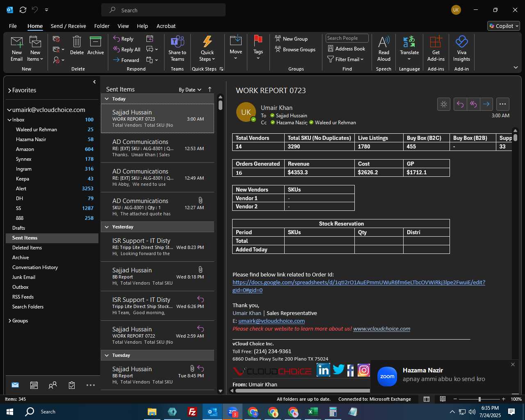Viewport: 525px width, 420px height.
Task: Open the Help tab
Action: tap(142, 26)
